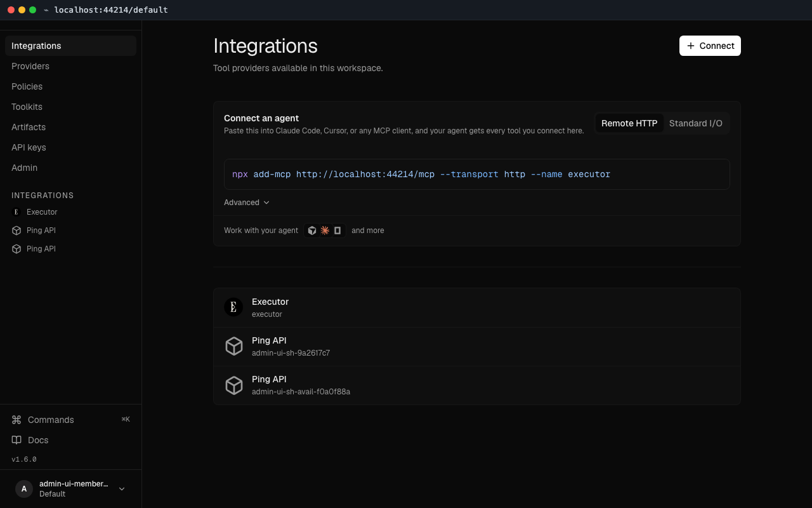
Task: Open the Admin section
Action: 70,168
